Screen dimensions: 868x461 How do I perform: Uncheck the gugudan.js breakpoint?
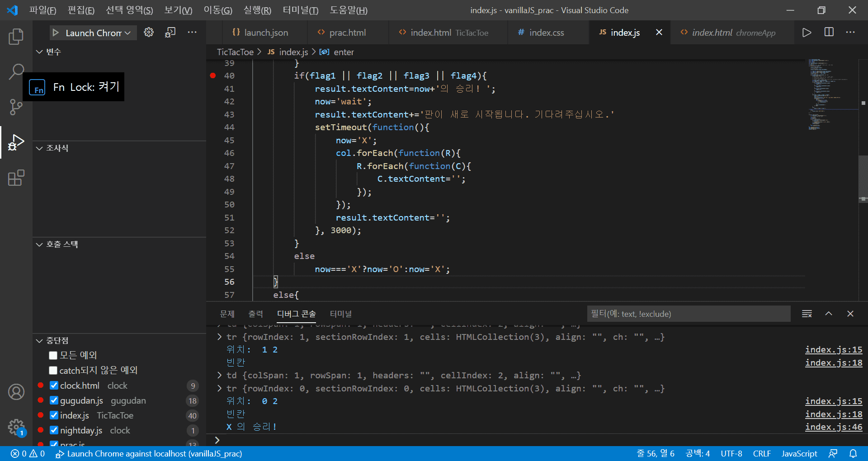coord(54,400)
